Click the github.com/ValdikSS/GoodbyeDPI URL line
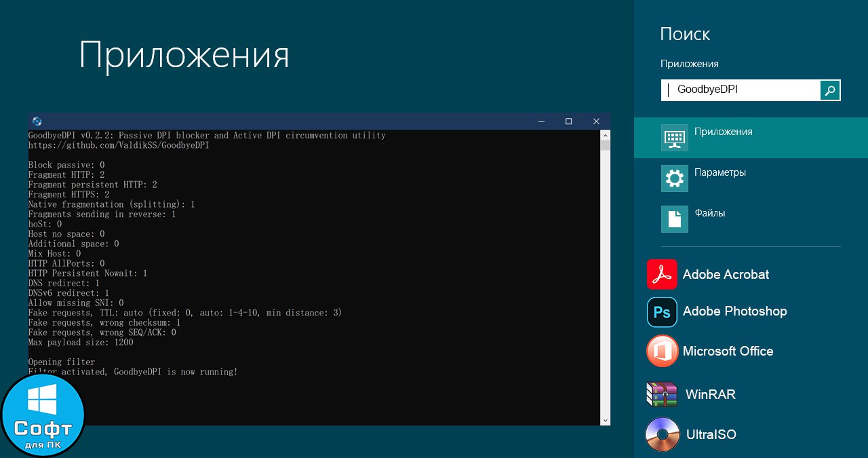This screenshot has width=868, height=458. point(119,145)
